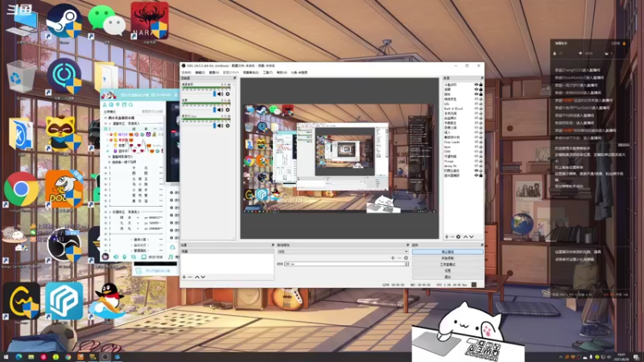The width and height of the screenshot is (644, 362).
Task: Select the 场景 item in Scenes list
Action: pyautogui.click(x=227, y=251)
